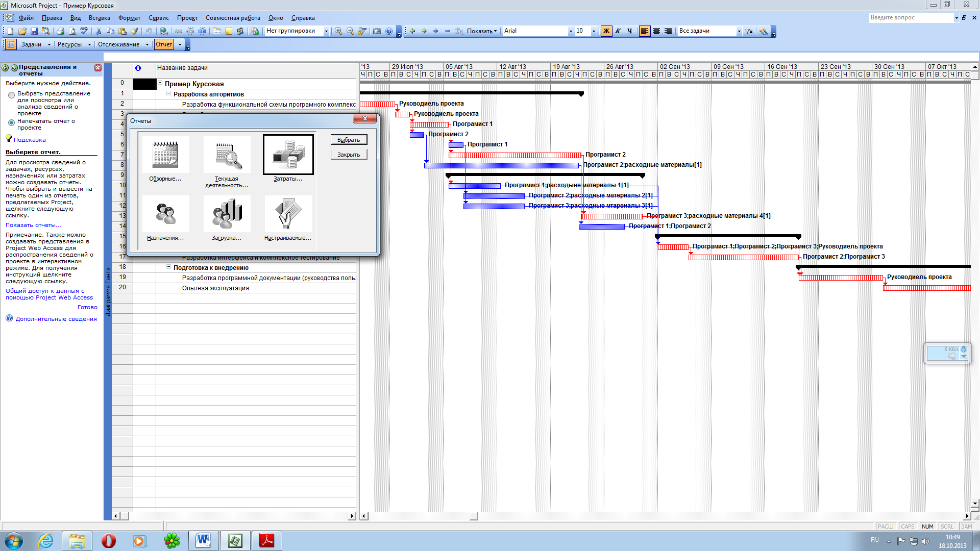Image resolution: width=980 pixels, height=551 pixels.
Task: Open the Подсказка hint link
Action: click(x=30, y=140)
